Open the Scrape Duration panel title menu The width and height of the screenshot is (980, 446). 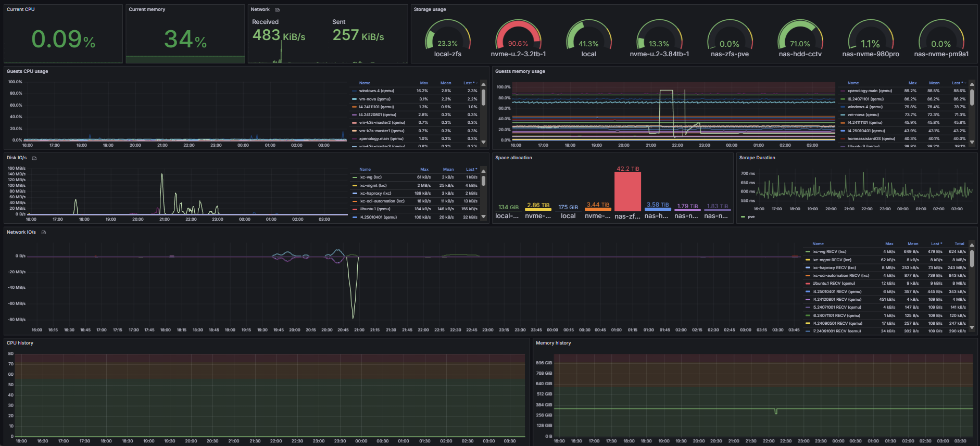tap(757, 158)
